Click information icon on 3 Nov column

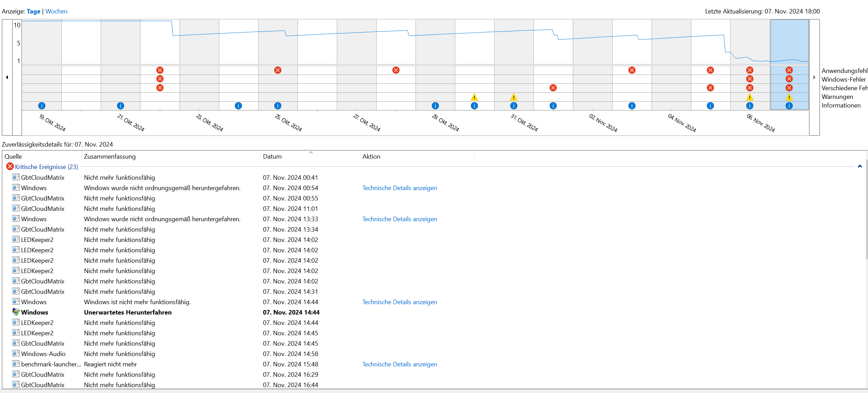[632, 106]
